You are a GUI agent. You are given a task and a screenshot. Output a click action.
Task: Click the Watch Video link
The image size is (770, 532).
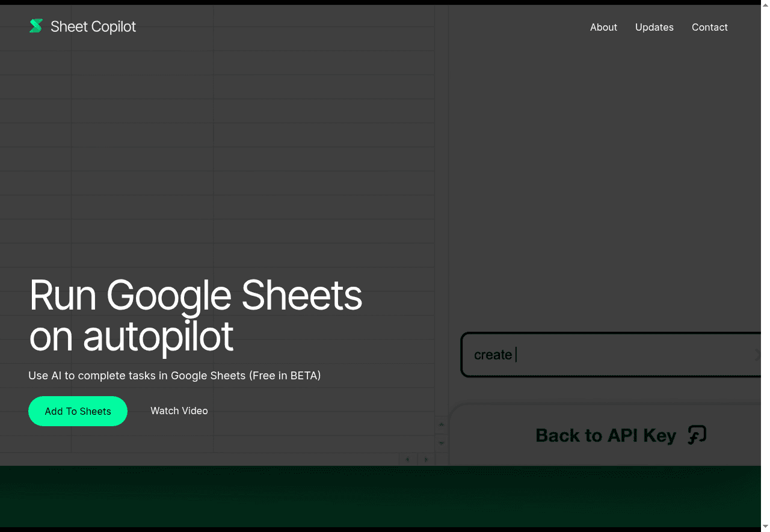point(179,411)
